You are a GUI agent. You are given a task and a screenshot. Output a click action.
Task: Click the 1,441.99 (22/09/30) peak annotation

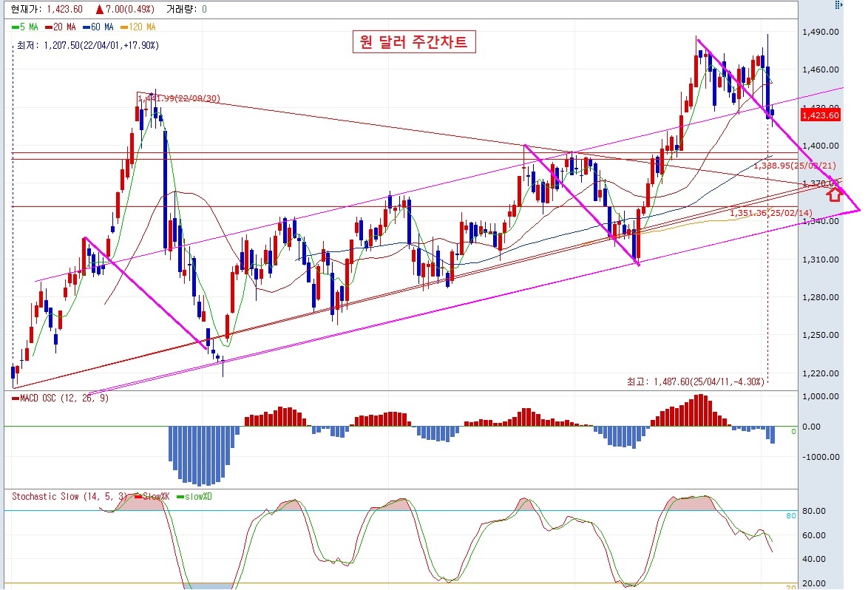point(179,98)
